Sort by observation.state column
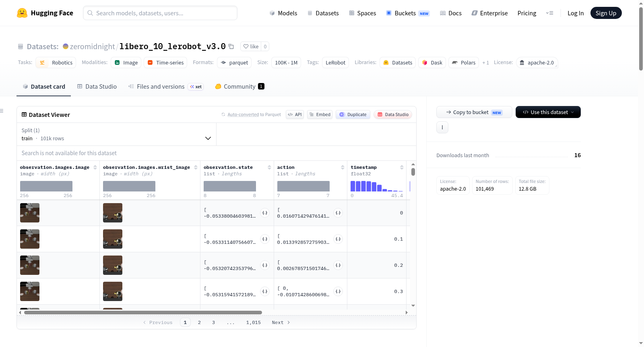Viewport: 644px width, 347px height. click(269, 167)
